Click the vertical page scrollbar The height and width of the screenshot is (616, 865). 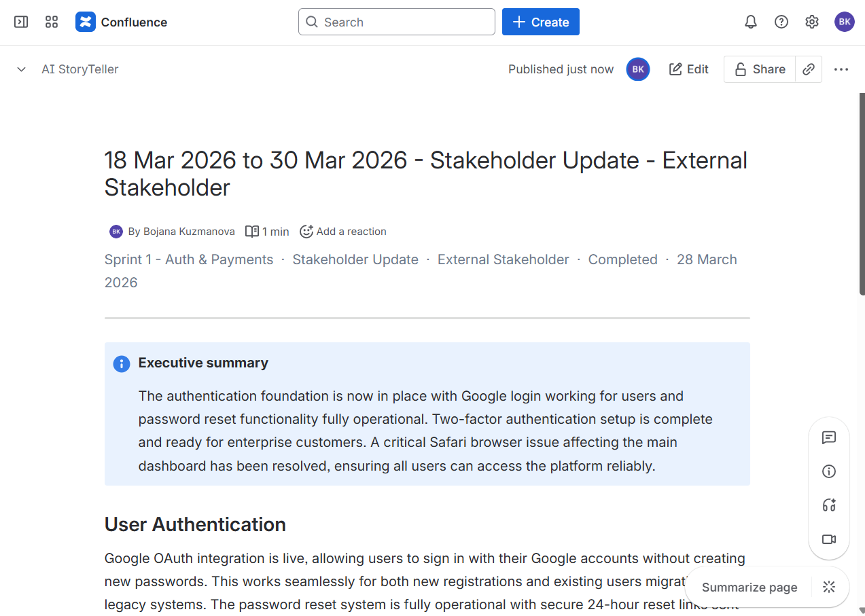click(x=862, y=194)
